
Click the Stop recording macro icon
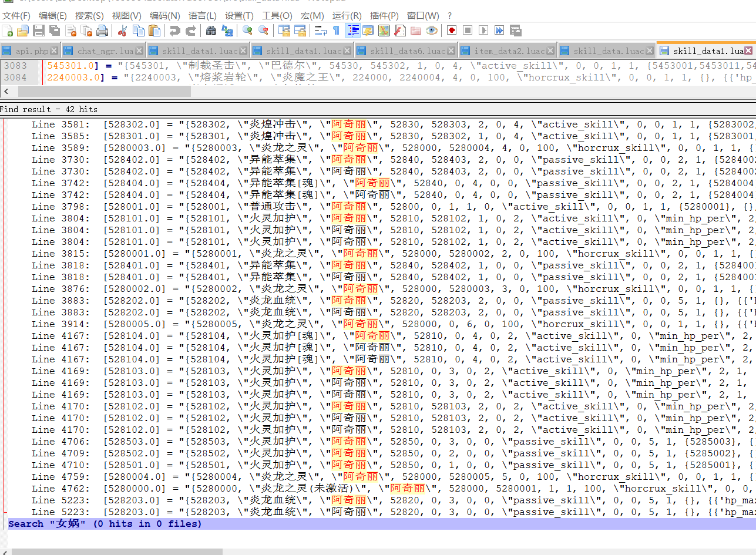click(x=468, y=31)
